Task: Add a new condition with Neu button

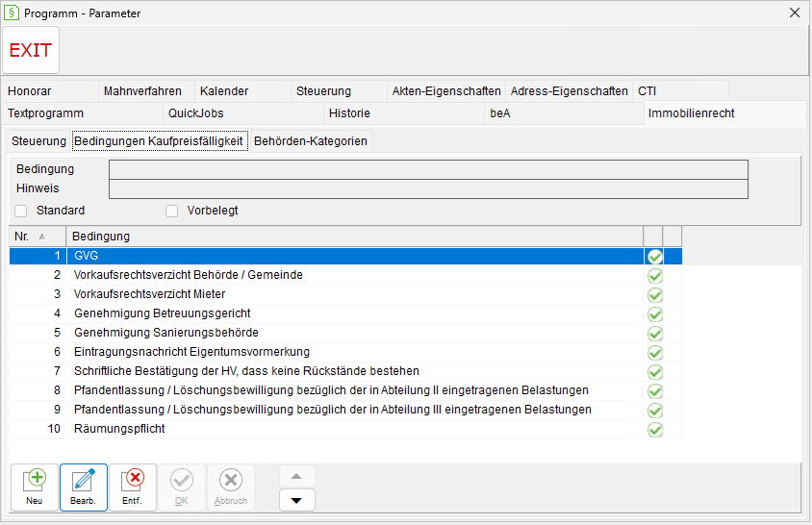Action: [x=35, y=487]
